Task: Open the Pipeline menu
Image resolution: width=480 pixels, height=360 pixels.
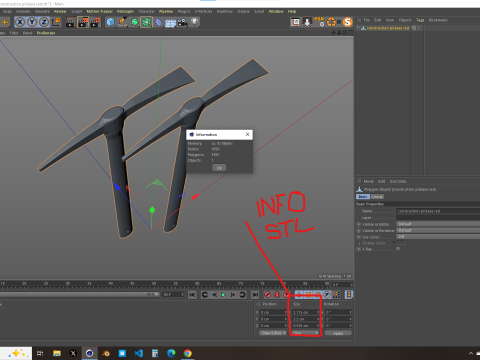Action: tap(166, 11)
